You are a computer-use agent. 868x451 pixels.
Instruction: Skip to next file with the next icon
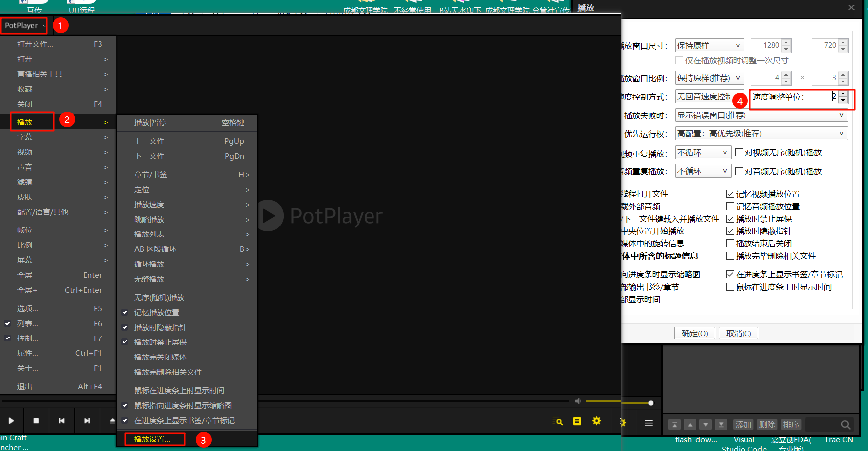pyautogui.click(x=87, y=421)
